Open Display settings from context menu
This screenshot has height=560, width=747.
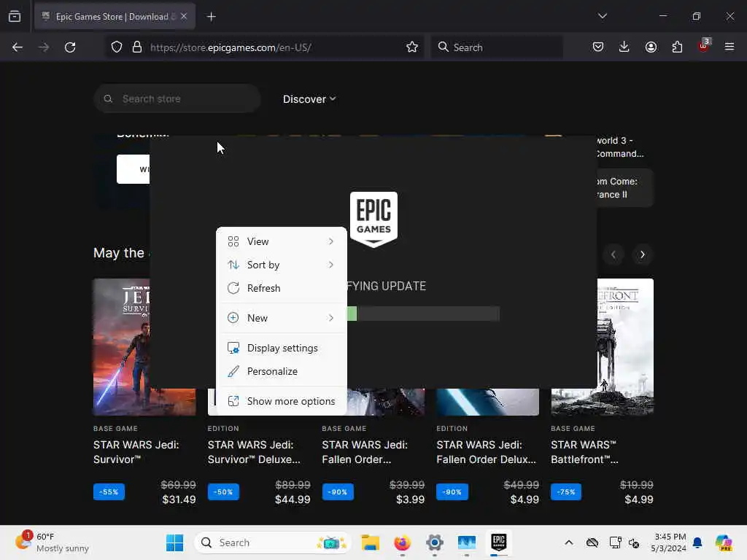click(x=281, y=348)
